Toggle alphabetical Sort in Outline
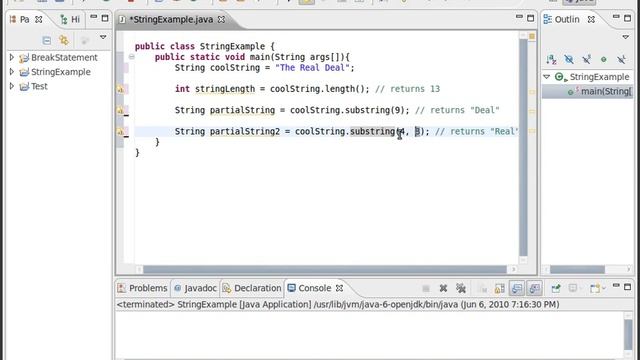This screenshot has width=640, height=360. pyautogui.click(x=551, y=60)
